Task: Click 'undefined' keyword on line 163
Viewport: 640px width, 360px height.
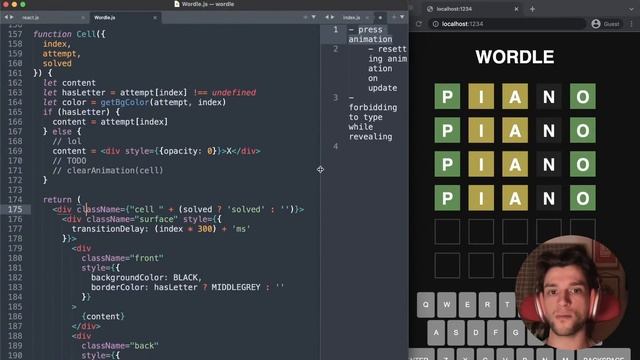Action: point(234,93)
